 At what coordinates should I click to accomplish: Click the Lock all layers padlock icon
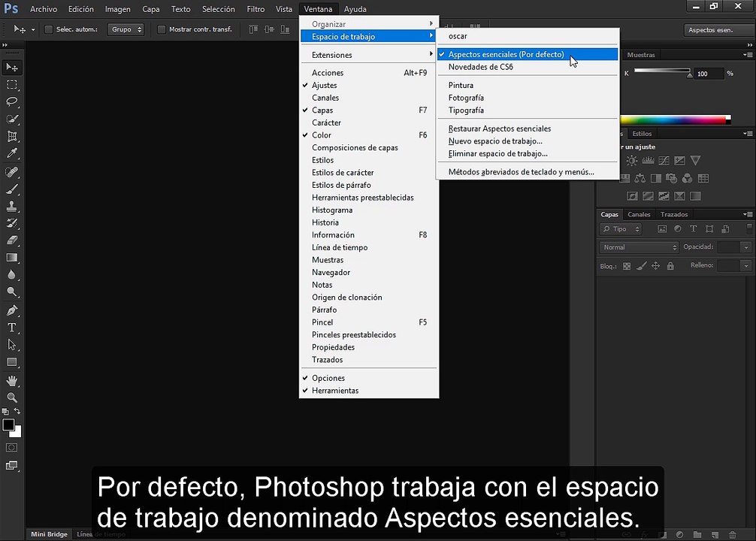tap(670, 266)
